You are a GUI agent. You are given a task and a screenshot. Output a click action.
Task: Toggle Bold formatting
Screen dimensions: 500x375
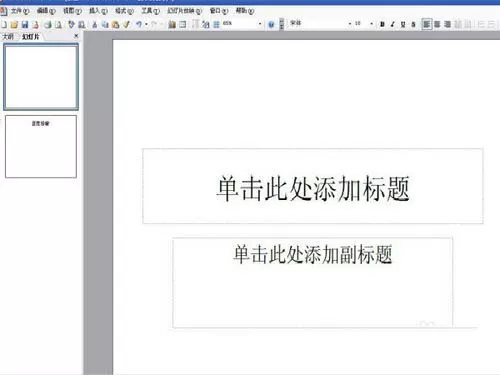[x=382, y=24]
